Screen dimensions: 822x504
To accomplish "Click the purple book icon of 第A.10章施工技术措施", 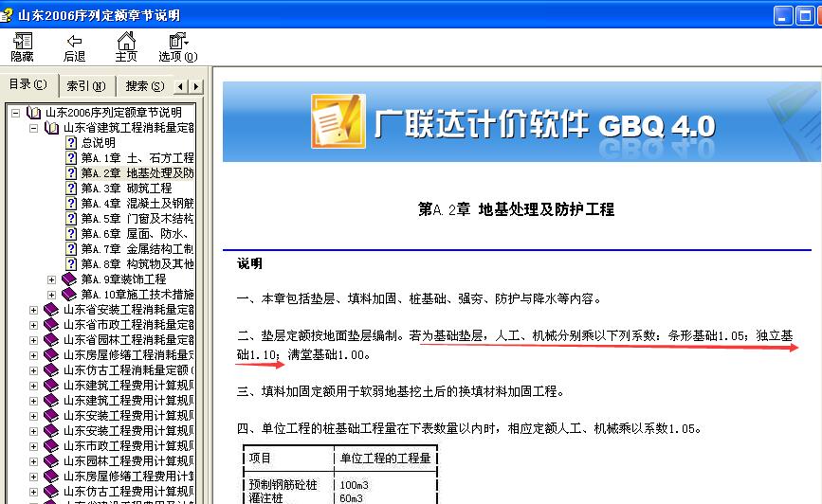I will pyautogui.click(x=69, y=295).
